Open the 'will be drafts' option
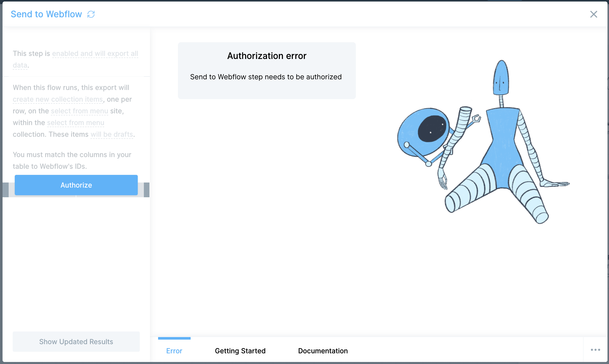This screenshot has width=609, height=364. tap(112, 134)
